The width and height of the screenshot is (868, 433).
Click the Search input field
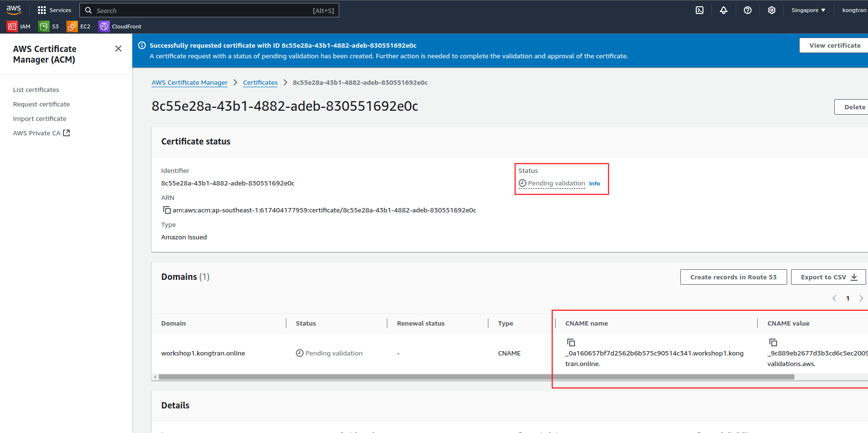209,10
